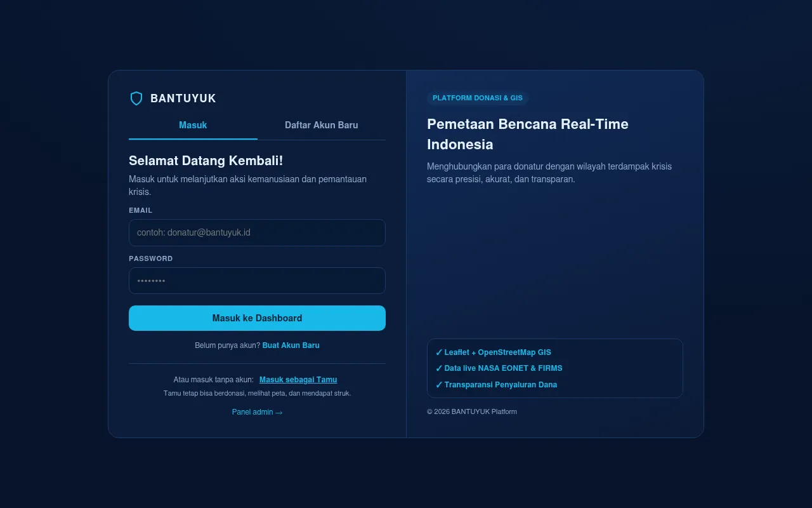Screen dimensions: 812x508
Task: Click the Masuk untuk melanjutkan aksi subtitle
Action: (x=247, y=185)
